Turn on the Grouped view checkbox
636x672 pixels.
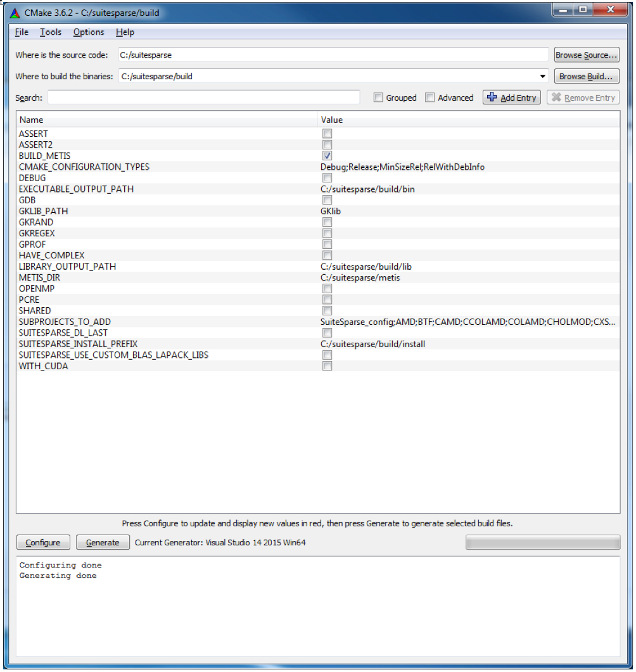(379, 98)
